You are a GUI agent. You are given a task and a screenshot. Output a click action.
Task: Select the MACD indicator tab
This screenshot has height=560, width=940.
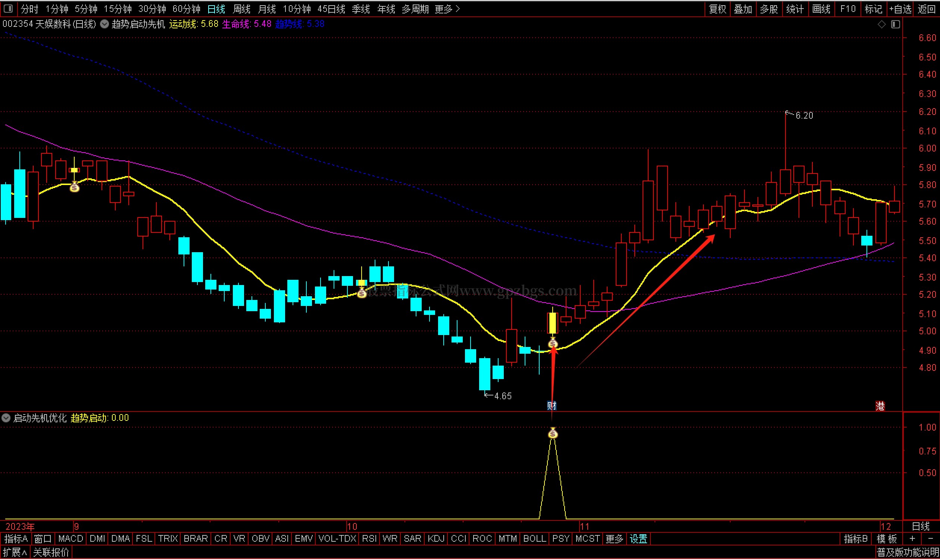pyautogui.click(x=71, y=539)
